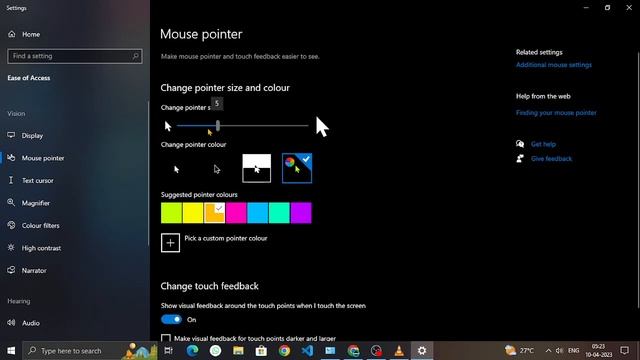Choose the pink pointer colour

(x=236, y=213)
